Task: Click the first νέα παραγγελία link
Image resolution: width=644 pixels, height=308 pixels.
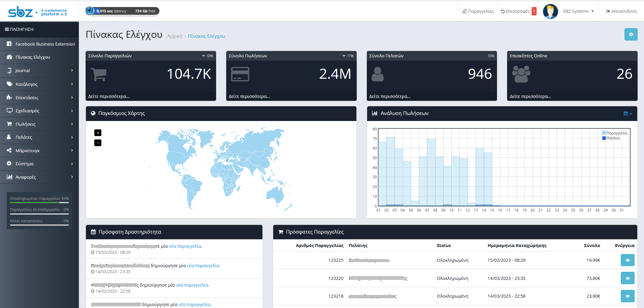Action: (185, 246)
